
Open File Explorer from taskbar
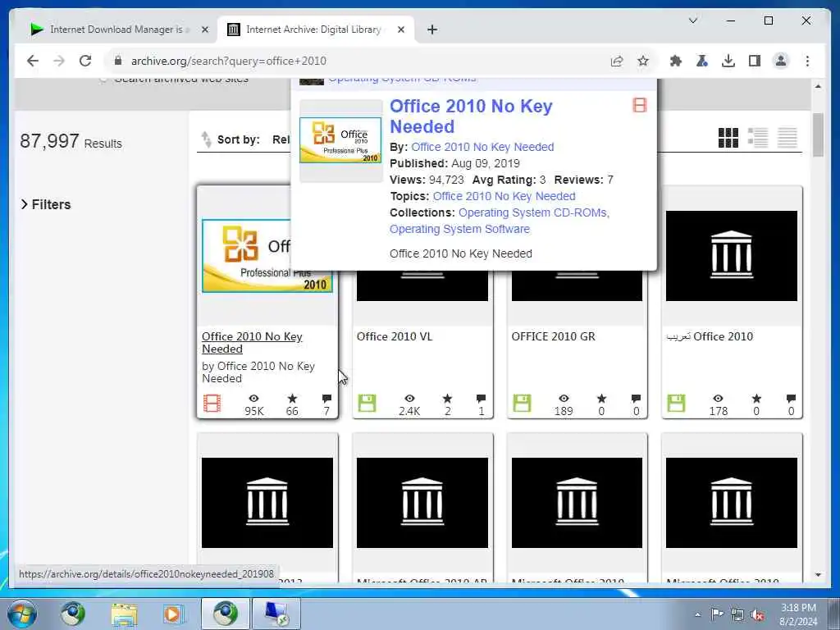[x=125, y=614]
